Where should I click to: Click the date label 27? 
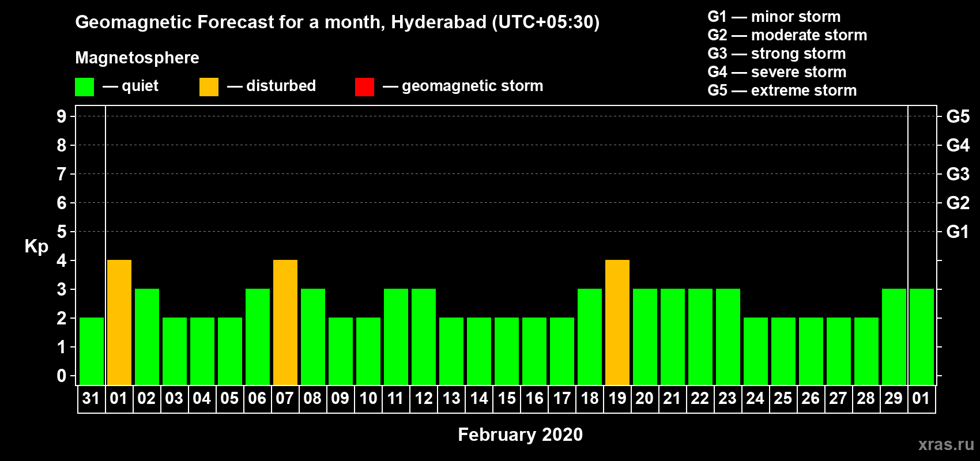(838, 398)
